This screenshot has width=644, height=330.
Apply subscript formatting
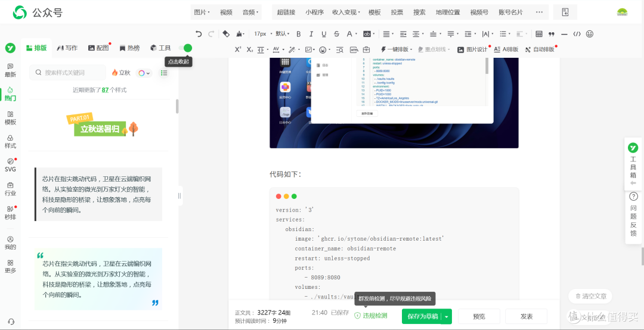(x=250, y=49)
